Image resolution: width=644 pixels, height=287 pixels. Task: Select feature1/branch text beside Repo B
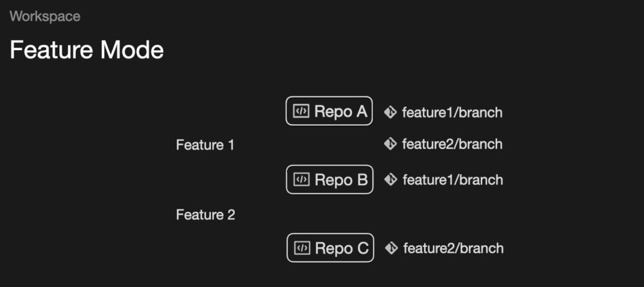[x=453, y=180]
